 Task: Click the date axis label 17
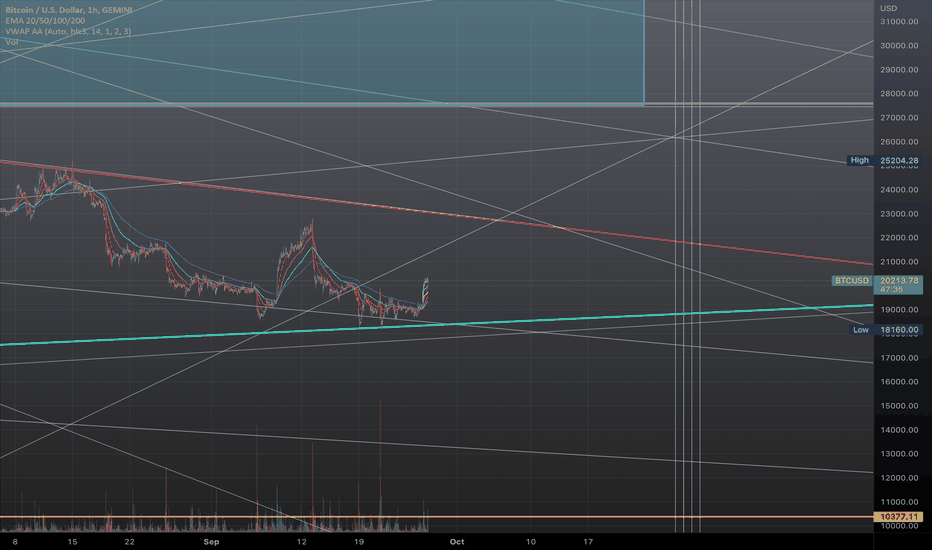pos(588,542)
